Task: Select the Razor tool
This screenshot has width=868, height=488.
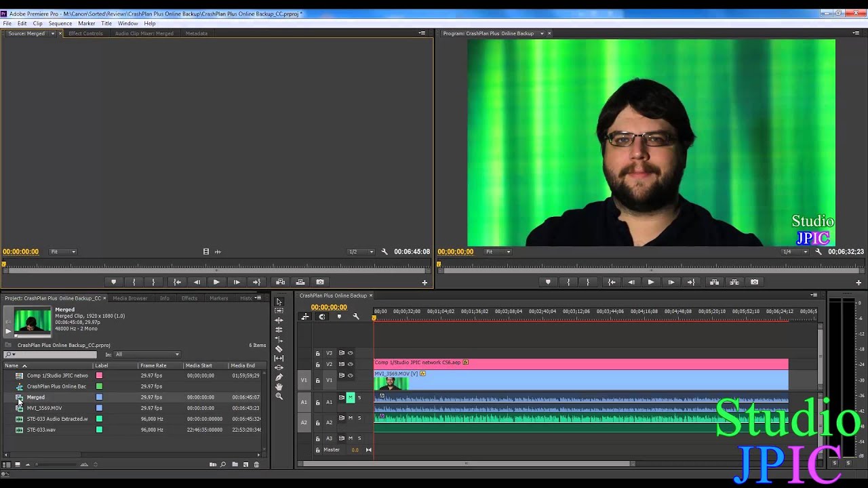Action: [279, 349]
